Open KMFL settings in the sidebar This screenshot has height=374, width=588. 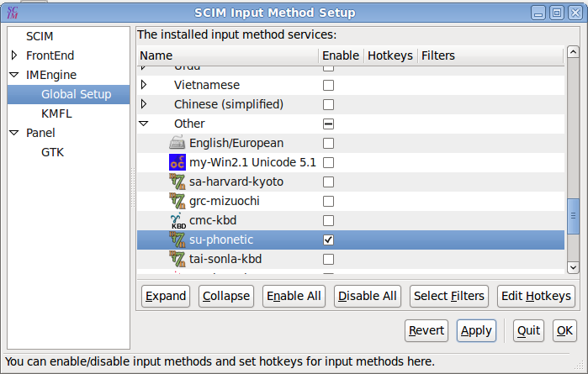(56, 113)
